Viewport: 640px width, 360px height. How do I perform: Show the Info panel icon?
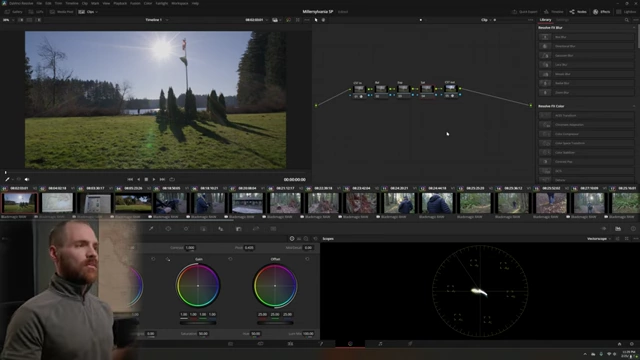[x=633, y=229]
